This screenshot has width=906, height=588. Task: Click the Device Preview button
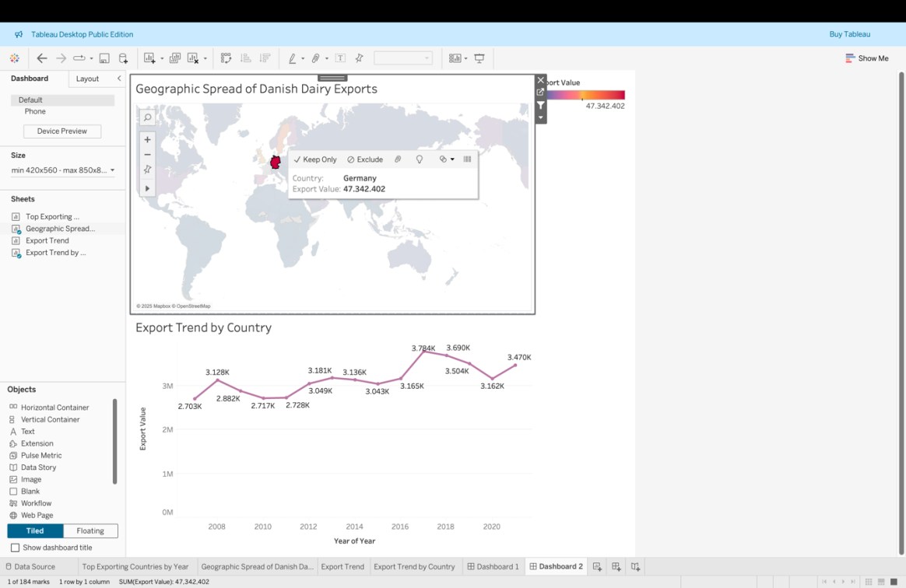(x=62, y=131)
